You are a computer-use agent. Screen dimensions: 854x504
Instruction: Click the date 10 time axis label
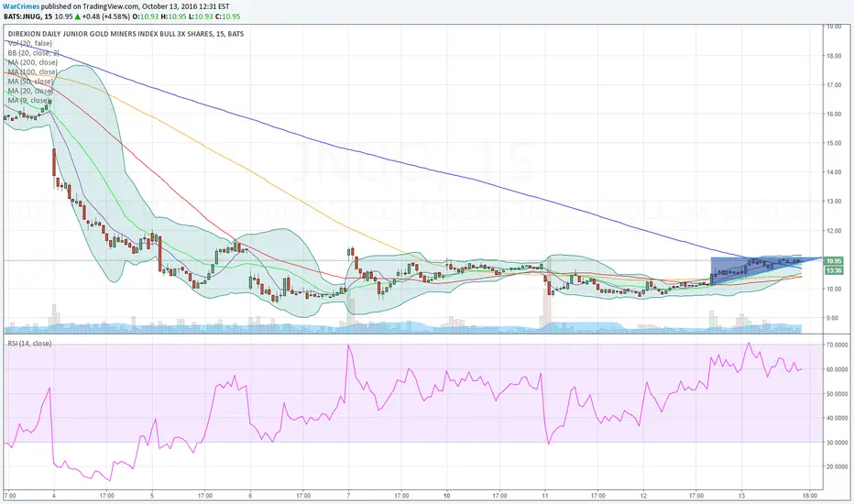click(446, 496)
